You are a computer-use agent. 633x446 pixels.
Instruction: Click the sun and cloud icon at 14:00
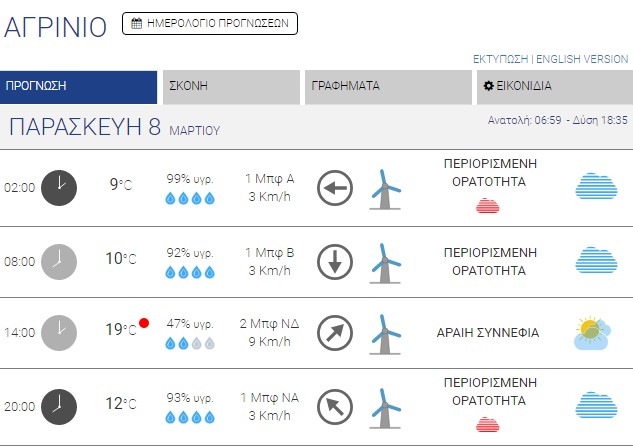coord(593,333)
